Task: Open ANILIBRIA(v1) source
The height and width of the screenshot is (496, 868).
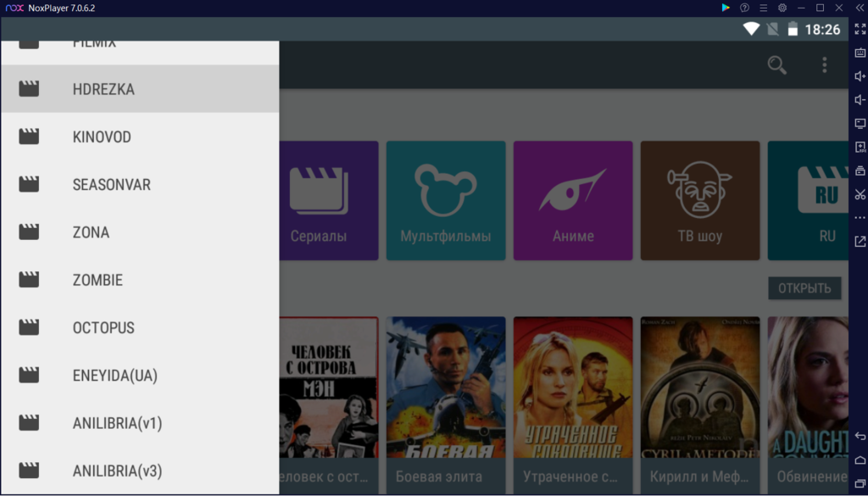Action: point(140,422)
